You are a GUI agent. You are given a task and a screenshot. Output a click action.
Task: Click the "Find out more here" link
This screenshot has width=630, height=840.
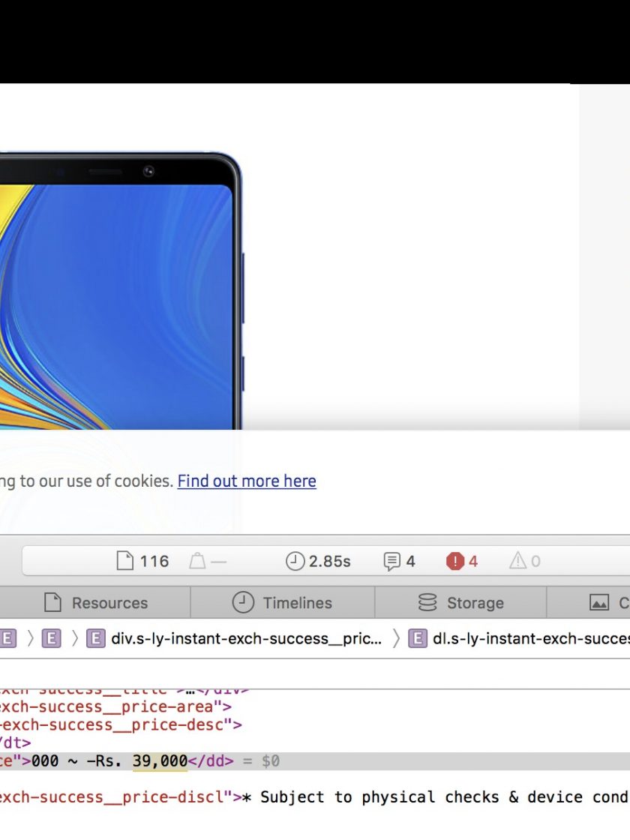pyautogui.click(x=247, y=481)
